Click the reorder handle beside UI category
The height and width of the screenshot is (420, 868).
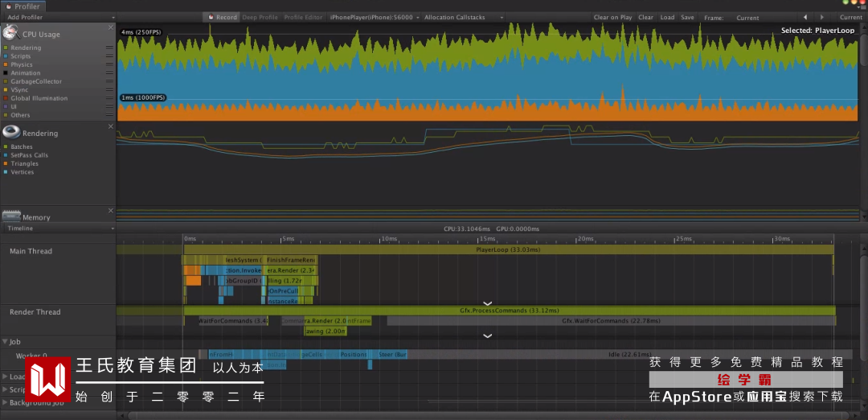click(109, 106)
